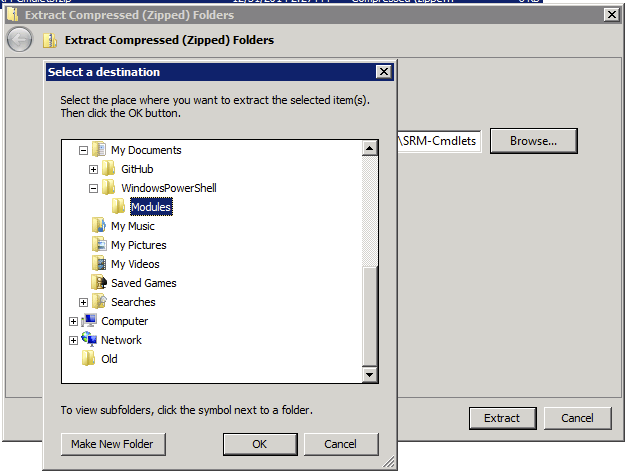Click the SRM-Cmdlets destination path field
This screenshot has height=476, width=628.
[x=439, y=141]
